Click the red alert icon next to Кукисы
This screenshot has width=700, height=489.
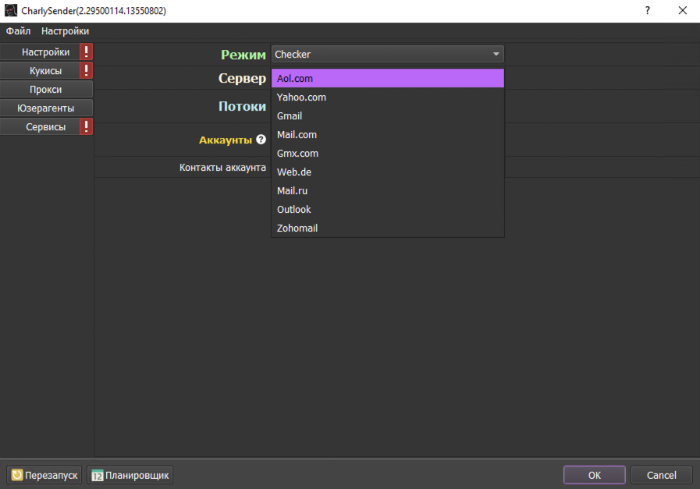click(x=86, y=71)
